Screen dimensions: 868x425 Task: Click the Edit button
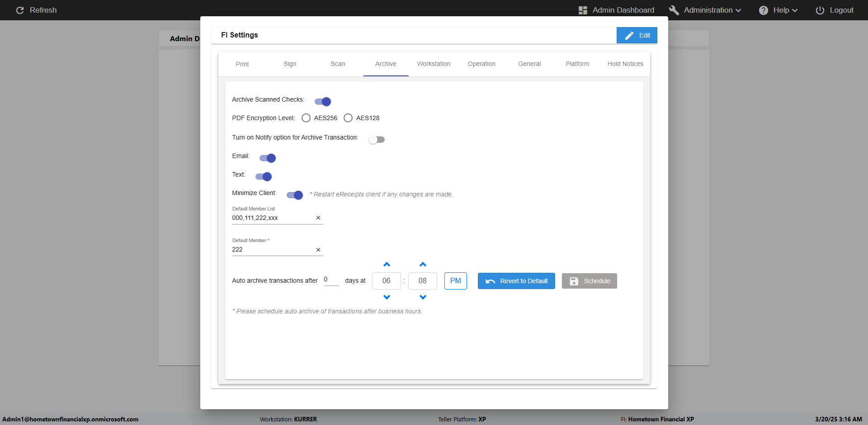click(x=637, y=35)
